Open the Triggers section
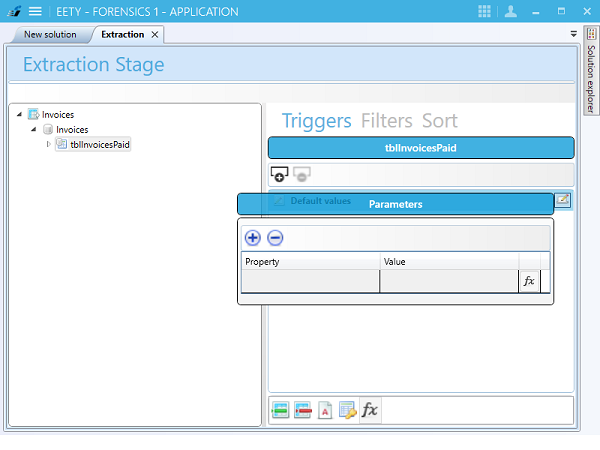Screen dimensions: 600x450 click(x=316, y=121)
